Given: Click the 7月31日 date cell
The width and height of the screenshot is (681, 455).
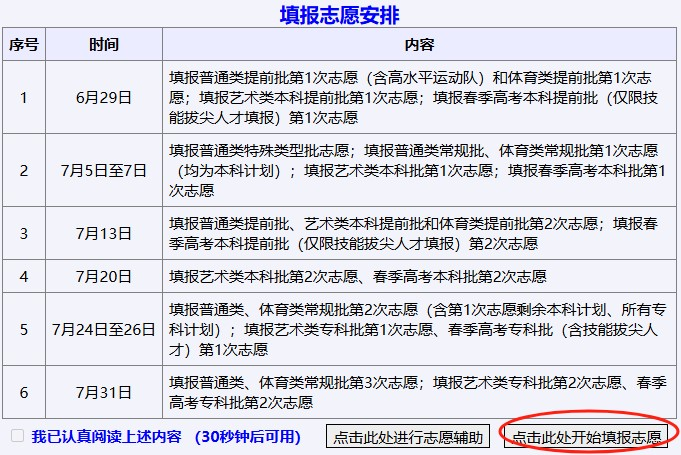Looking at the screenshot, I should [x=103, y=392].
